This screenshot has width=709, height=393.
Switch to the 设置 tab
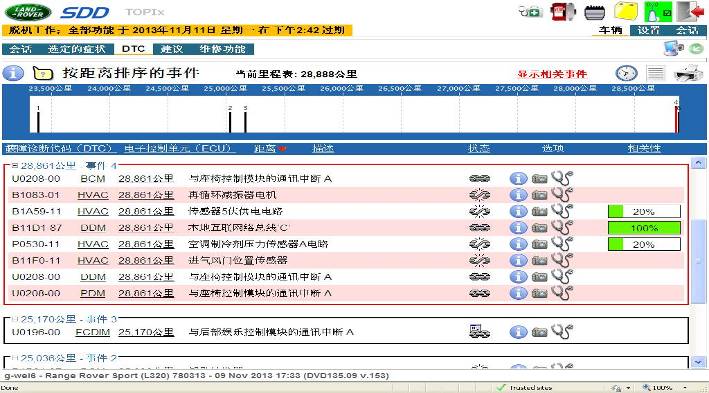pos(648,30)
